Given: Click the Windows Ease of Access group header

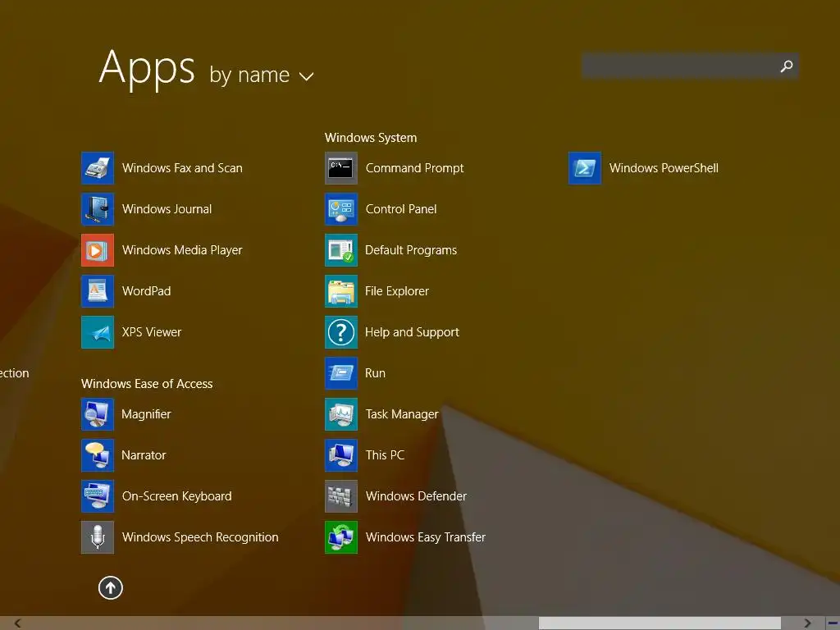Looking at the screenshot, I should [147, 384].
